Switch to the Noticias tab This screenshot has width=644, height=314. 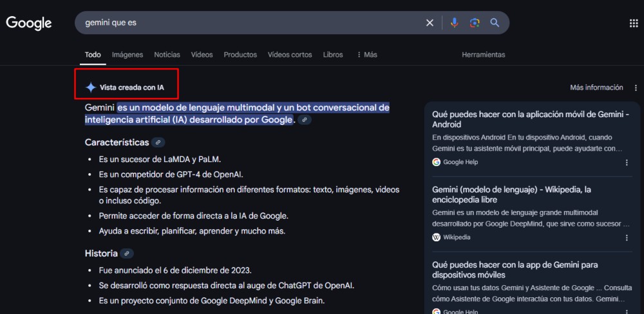(167, 55)
